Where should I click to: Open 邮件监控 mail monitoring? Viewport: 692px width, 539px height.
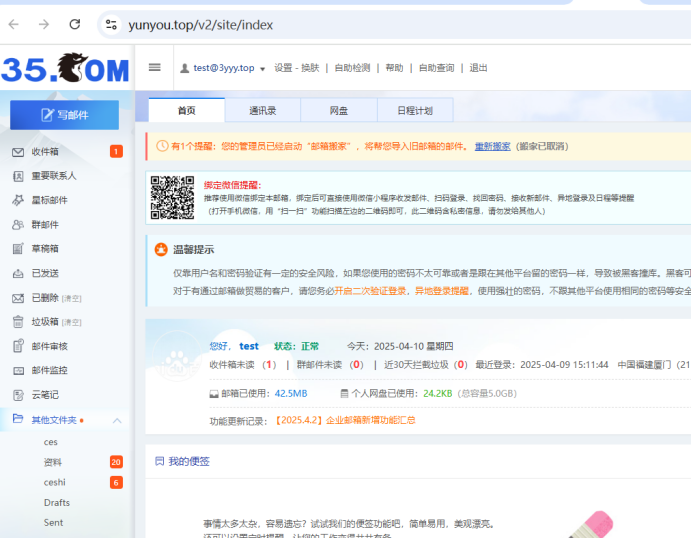(x=49, y=371)
